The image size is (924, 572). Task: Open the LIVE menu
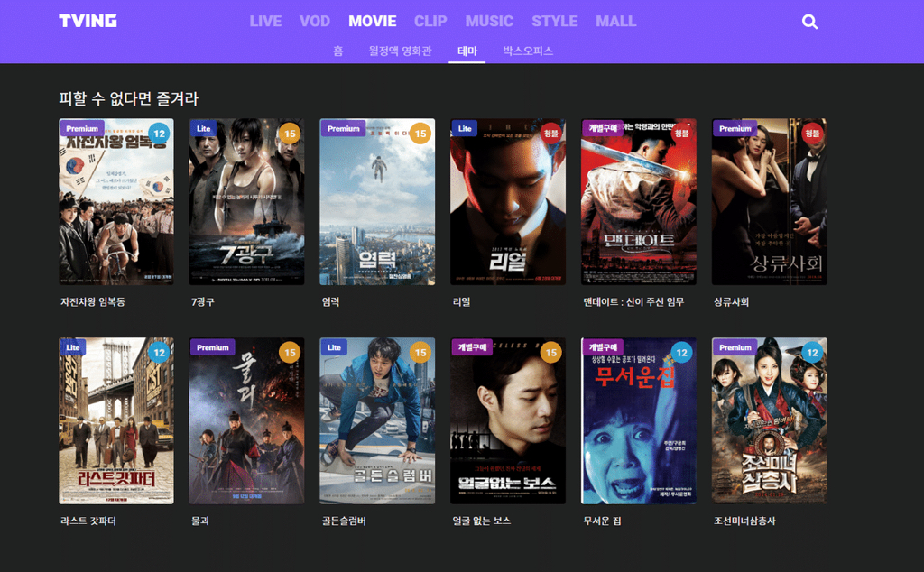(265, 22)
